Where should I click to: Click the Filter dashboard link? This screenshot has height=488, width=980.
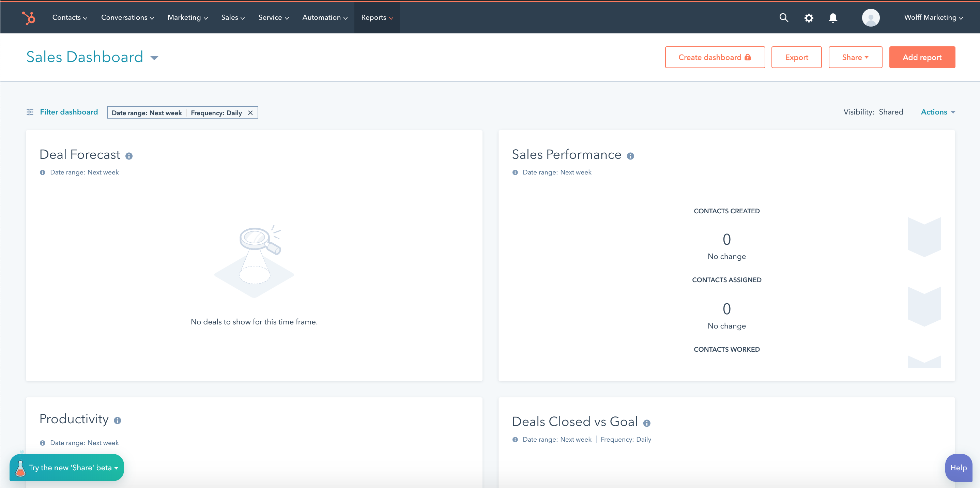[68, 112]
